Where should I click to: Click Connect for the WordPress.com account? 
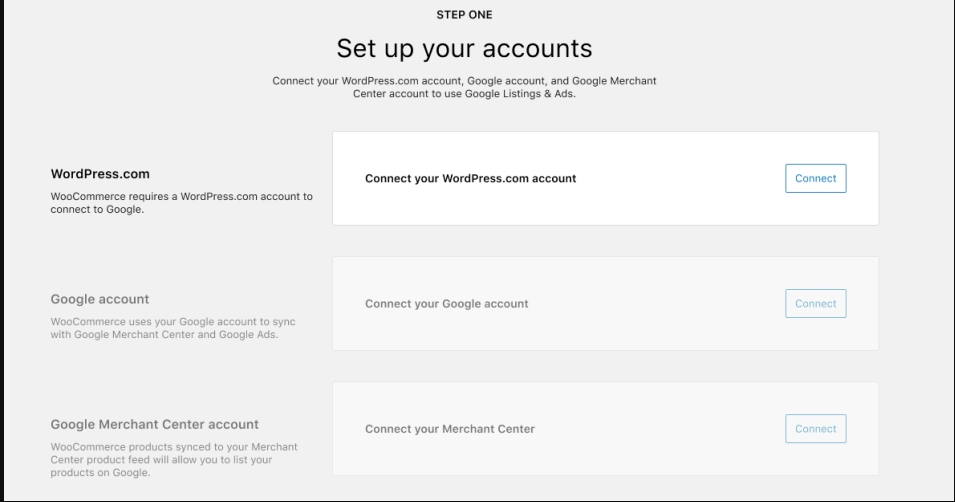[x=816, y=179]
